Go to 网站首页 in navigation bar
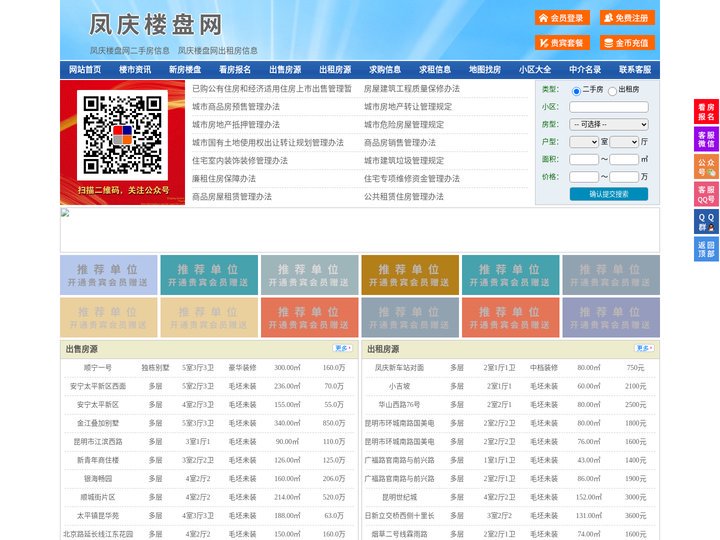This screenshot has height=540, width=720. (85, 70)
